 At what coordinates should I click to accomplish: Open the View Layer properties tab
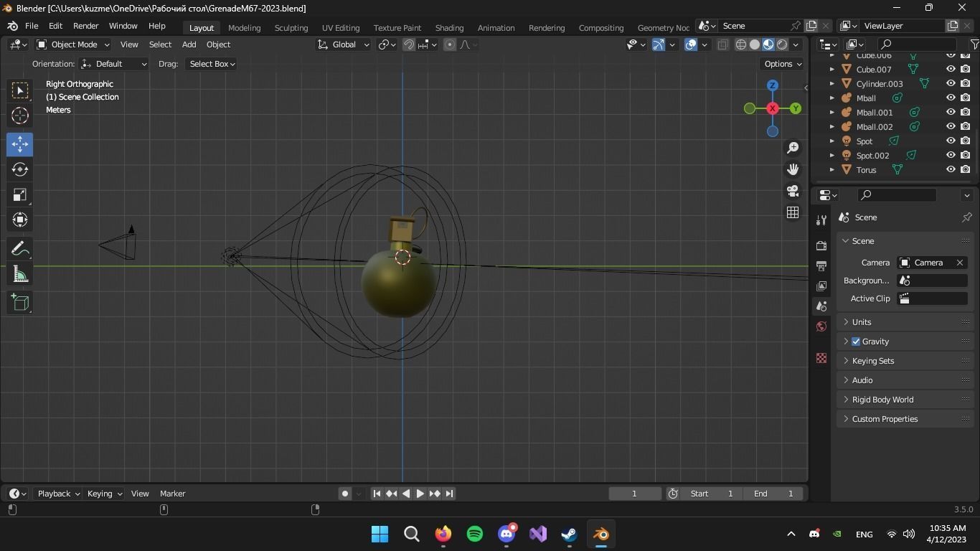tap(821, 286)
